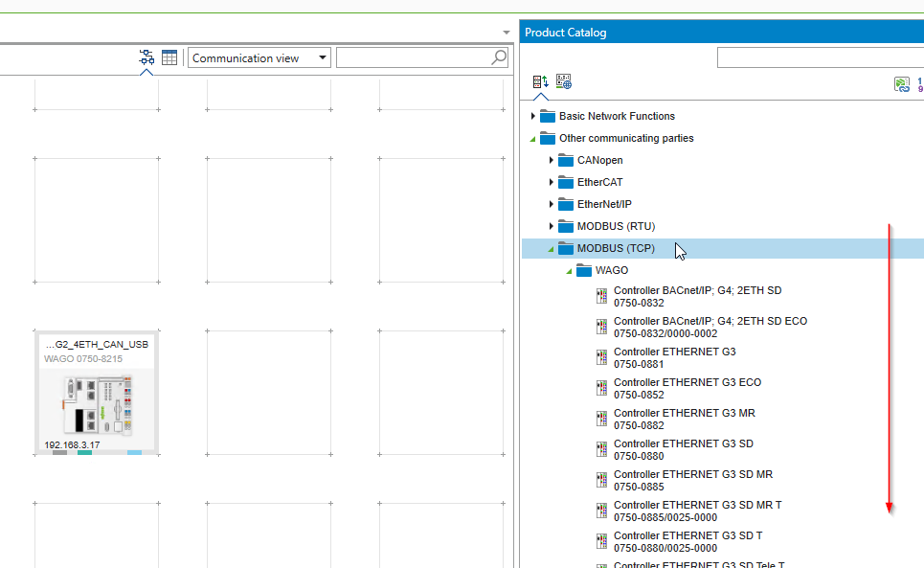Click the 'WAGO 0750-8215' label on device tile
Screen dimensions: 924x568
[83, 359]
